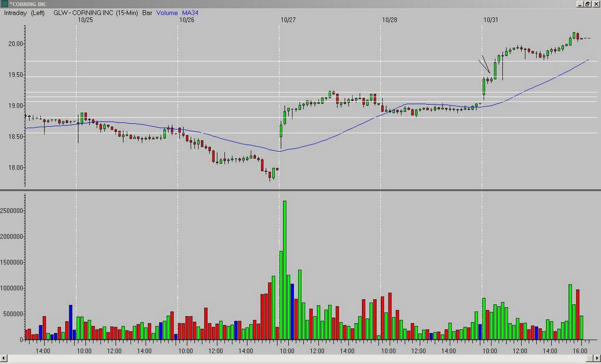Open the chart window's system menu icon
The height and width of the screenshot is (364, 601).
pos(4,4)
